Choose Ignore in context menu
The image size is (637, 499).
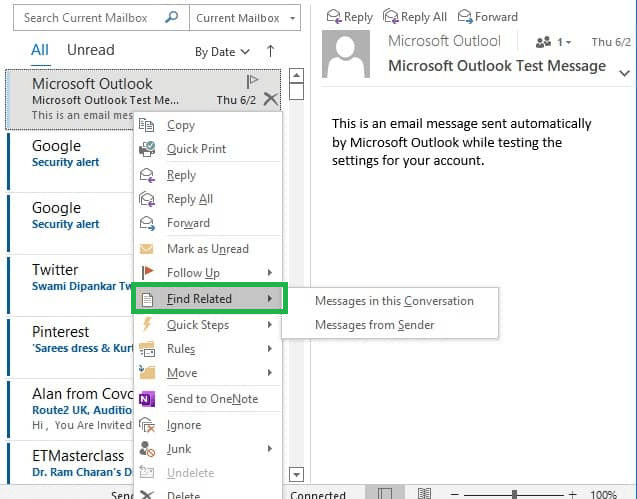click(208, 425)
